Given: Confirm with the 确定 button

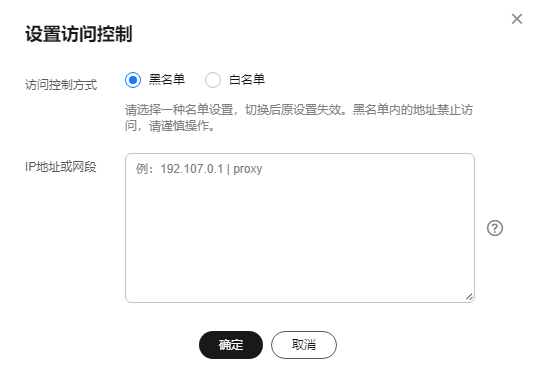Looking at the screenshot, I should [231, 345].
